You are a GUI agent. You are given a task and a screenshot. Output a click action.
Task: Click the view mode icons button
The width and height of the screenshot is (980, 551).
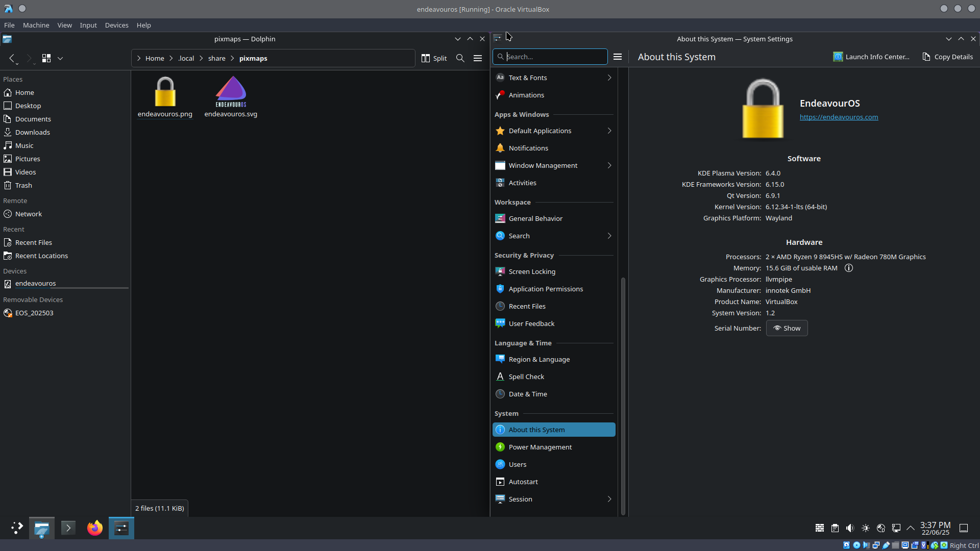pos(46,58)
